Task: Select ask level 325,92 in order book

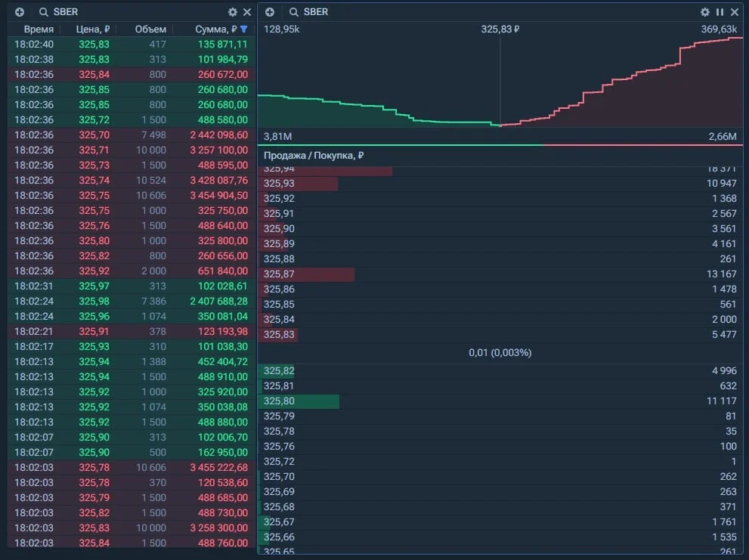Action: coord(500,199)
